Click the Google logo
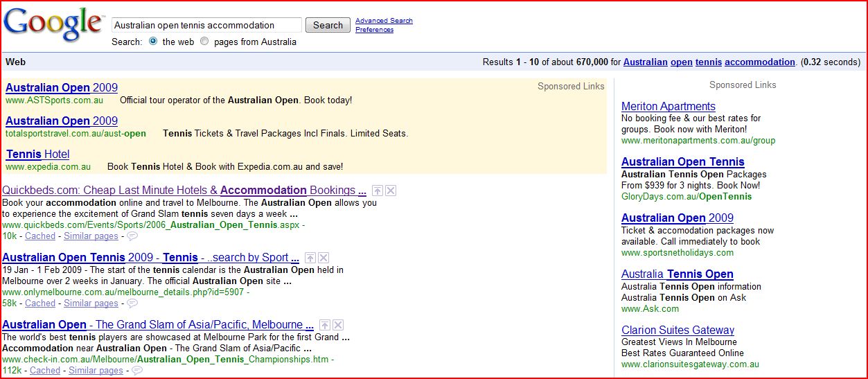The height and width of the screenshot is (379, 868). (x=53, y=25)
